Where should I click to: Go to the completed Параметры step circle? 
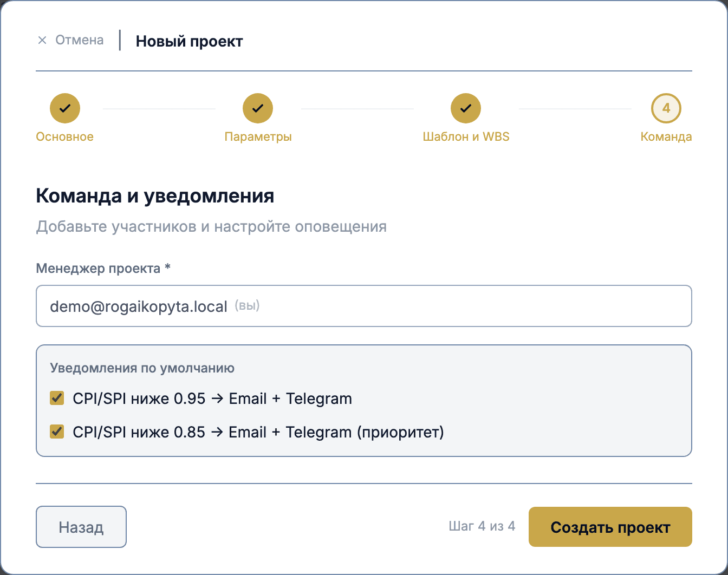pos(258,108)
